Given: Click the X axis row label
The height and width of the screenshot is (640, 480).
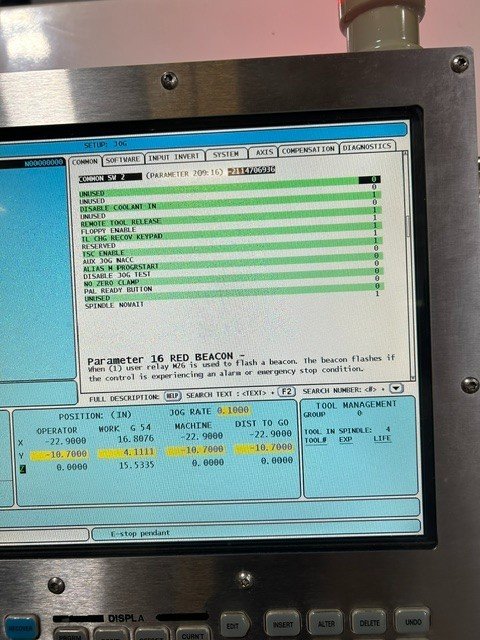Looking at the screenshot, I should point(21,443).
